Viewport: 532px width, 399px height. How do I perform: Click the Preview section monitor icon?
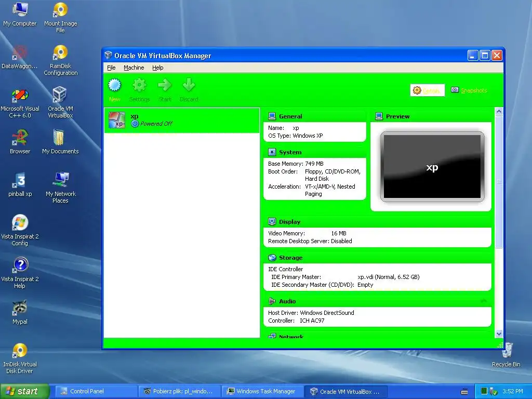(379, 116)
